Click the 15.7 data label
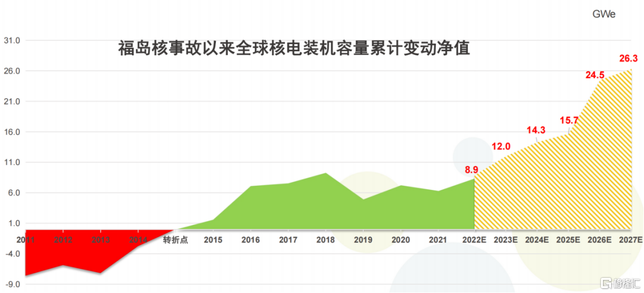The image size is (644, 293). (568, 121)
